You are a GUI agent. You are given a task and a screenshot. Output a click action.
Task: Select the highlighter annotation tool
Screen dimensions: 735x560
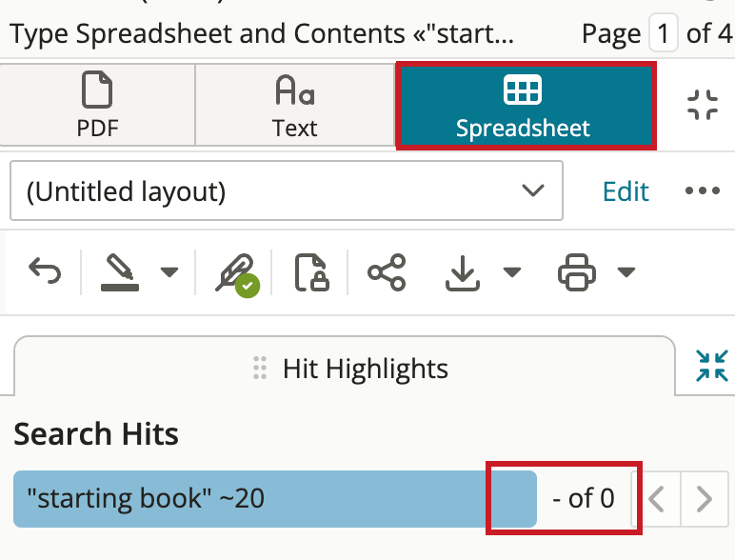[x=120, y=272]
